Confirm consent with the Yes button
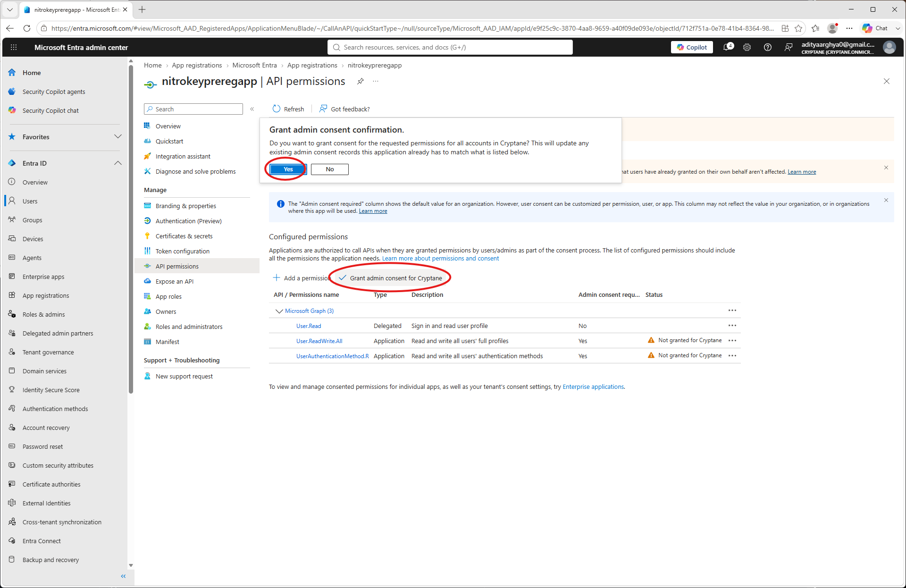Screen dimensions: 906x588 (288, 169)
